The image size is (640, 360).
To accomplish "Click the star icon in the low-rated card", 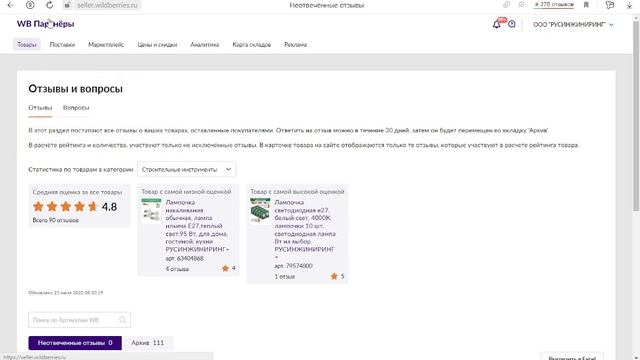I will [225, 268].
